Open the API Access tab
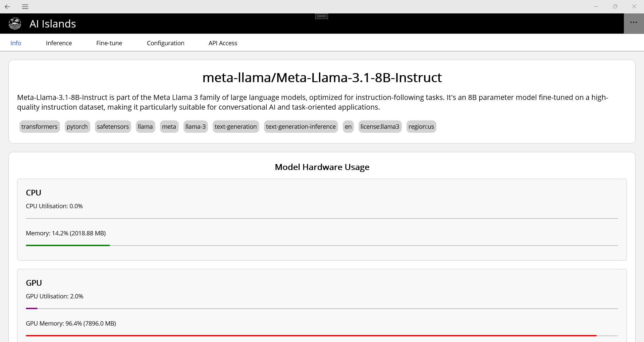The height and width of the screenshot is (342, 644). [223, 43]
